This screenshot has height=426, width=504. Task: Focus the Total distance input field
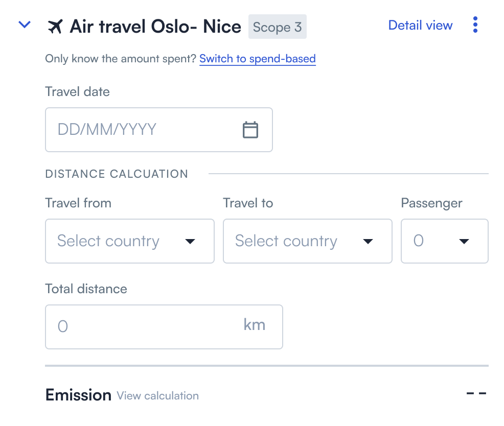click(164, 327)
